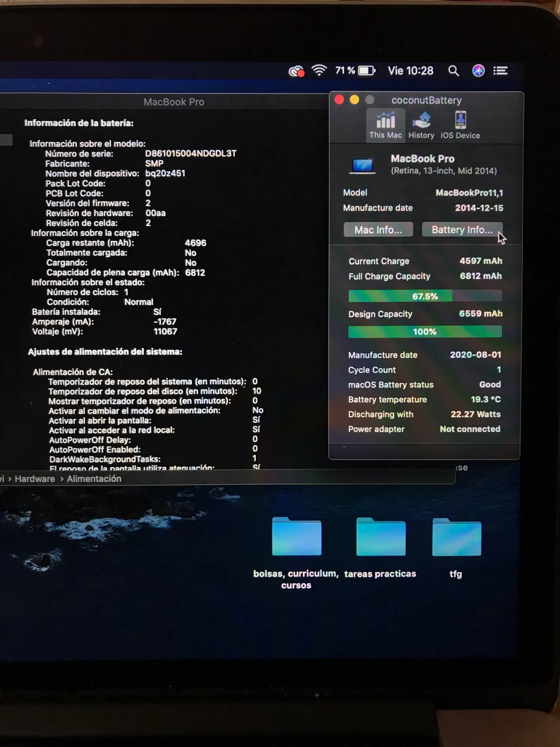The height and width of the screenshot is (747, 560).
Task: Click the Capacidad de plena carga (mAh) row
Action: pos(126,273)
